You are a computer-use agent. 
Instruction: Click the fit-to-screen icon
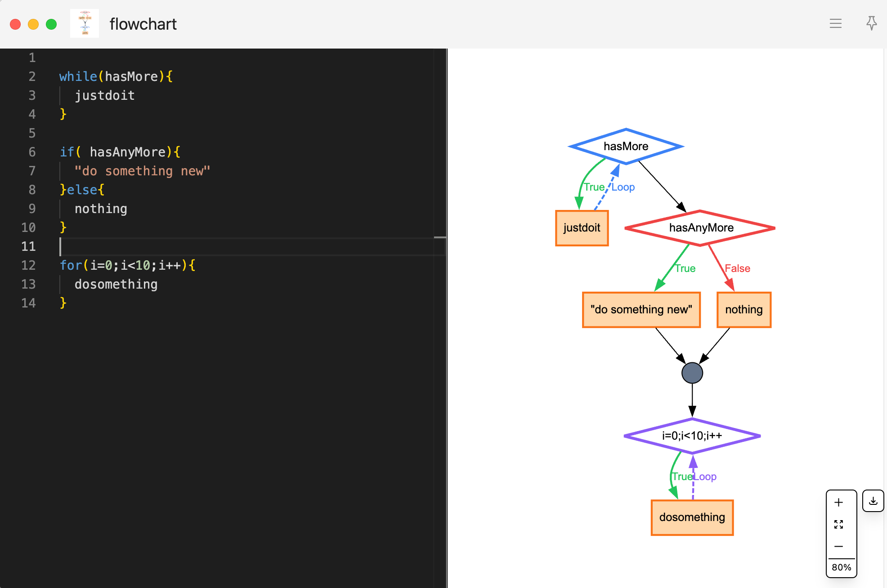[x=838, y=524]
